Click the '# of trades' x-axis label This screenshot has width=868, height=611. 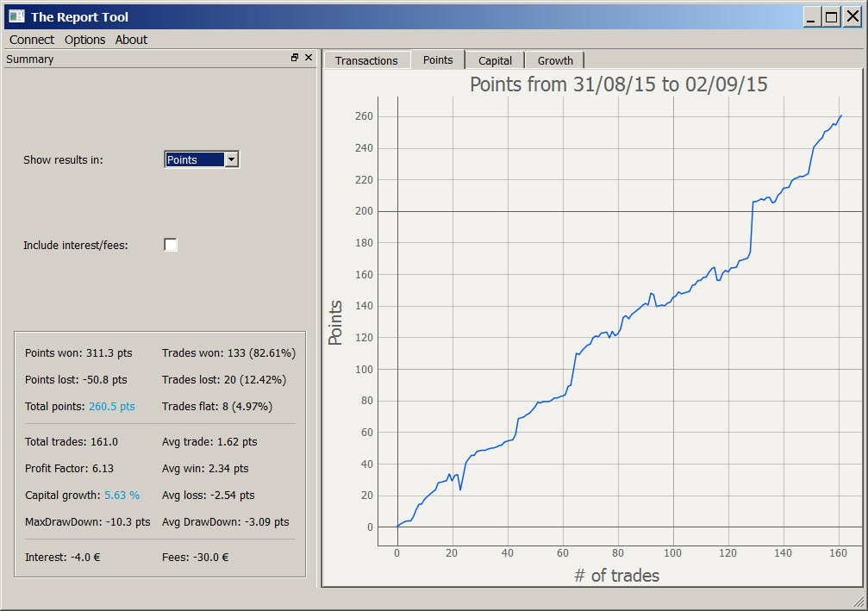click(x=616, y=576)
